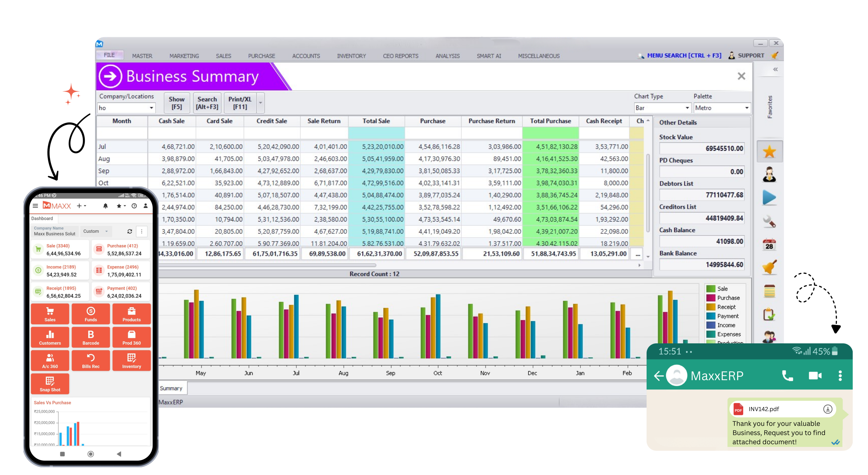868x475 pixels.
Task: Expand the Print/XL split arrow
Action: tap(260, 103)
